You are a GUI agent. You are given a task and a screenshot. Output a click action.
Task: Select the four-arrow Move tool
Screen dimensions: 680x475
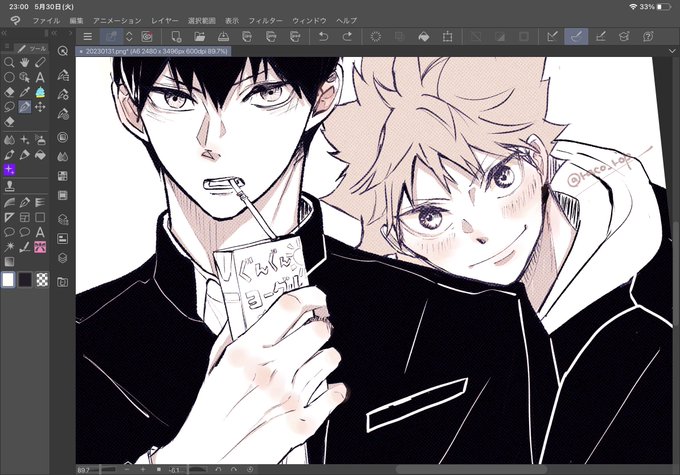40,107
